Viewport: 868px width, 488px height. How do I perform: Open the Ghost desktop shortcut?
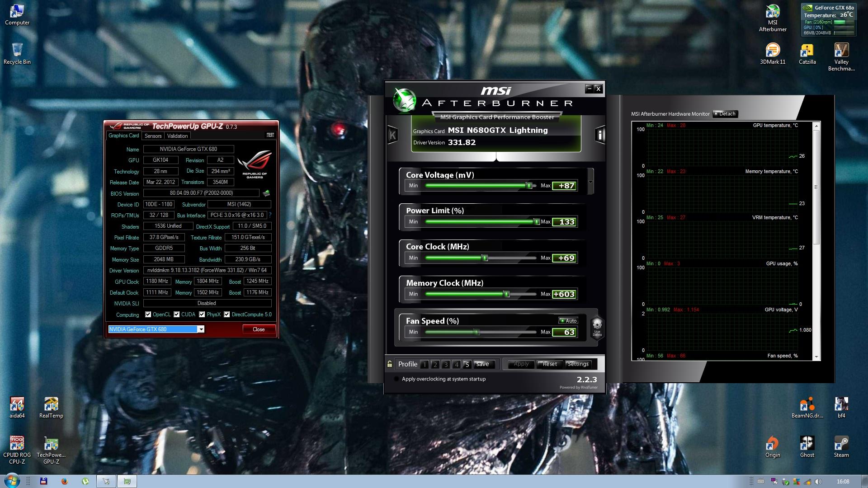[x=807, y=447]
